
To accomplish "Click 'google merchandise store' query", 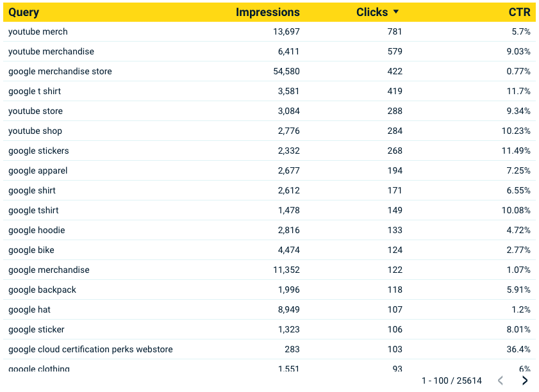I will (x=60, y=72).
